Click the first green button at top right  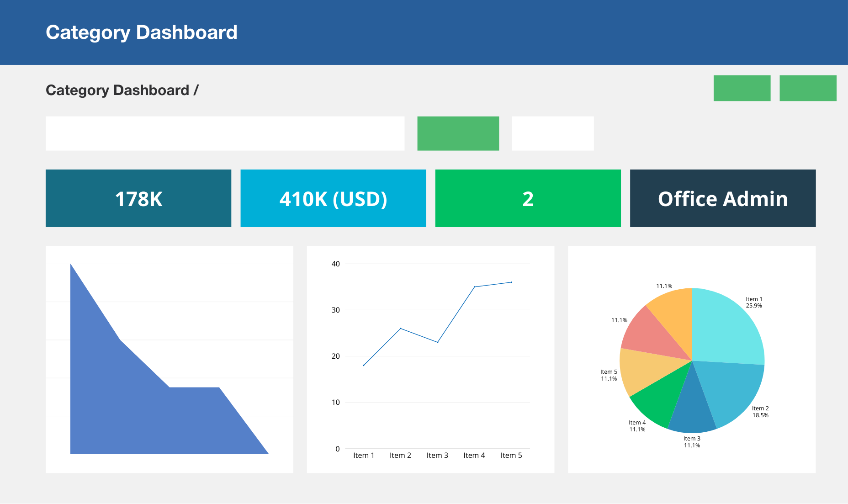pyautogui.click(x=742, y=88)
